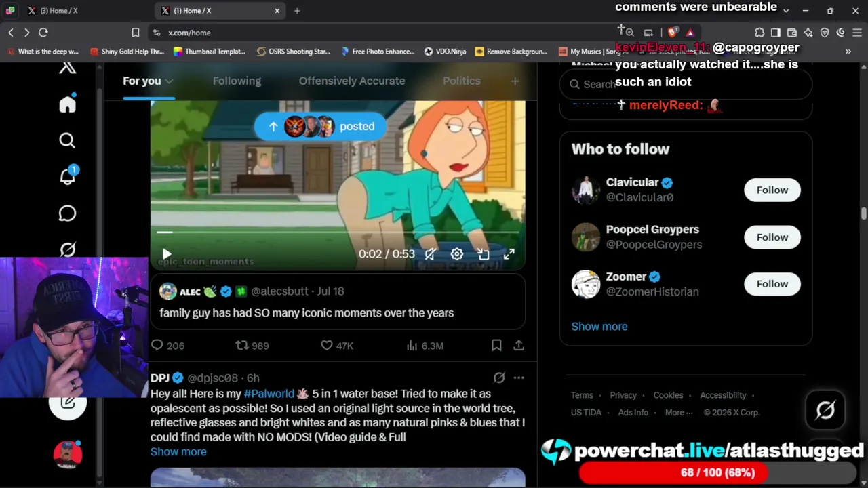The width and height of the screenshot is (868, 488).
Task: Expand the More footer menu
Action: 679,413
